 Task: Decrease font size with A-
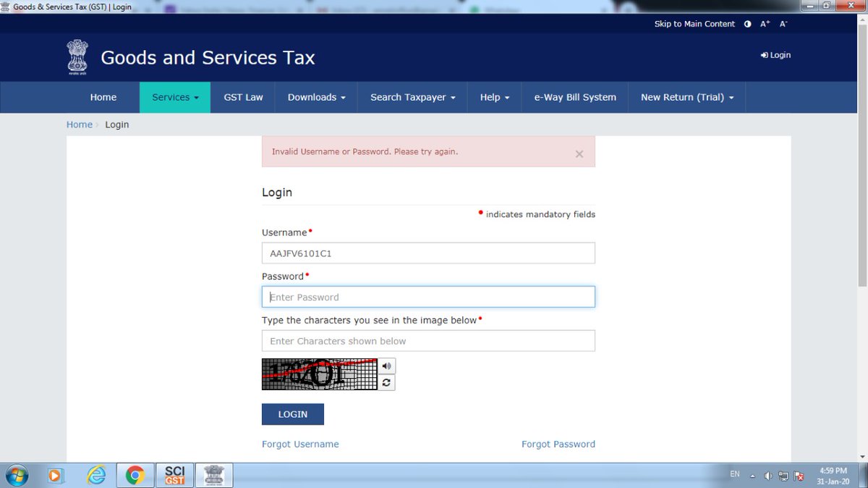pyautogui.click(x=783, y=24)
